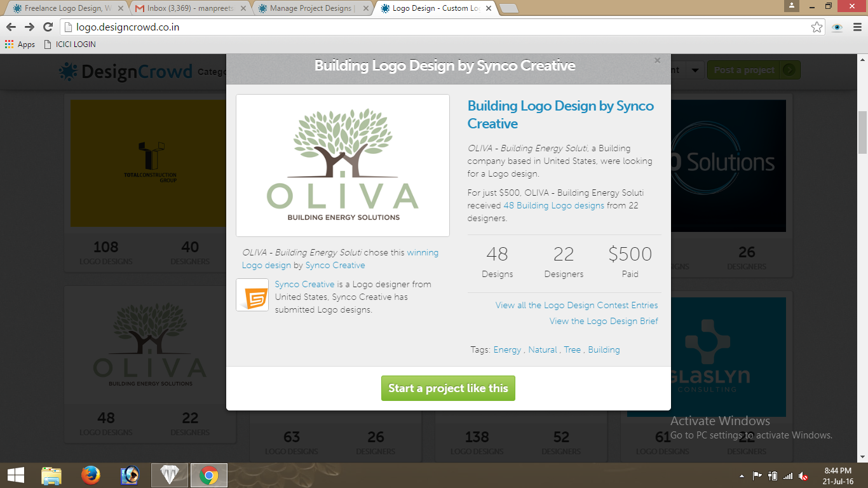Click the Windows Start button
The height and width of the screenshot is (488, 868).
pos(15,475)
